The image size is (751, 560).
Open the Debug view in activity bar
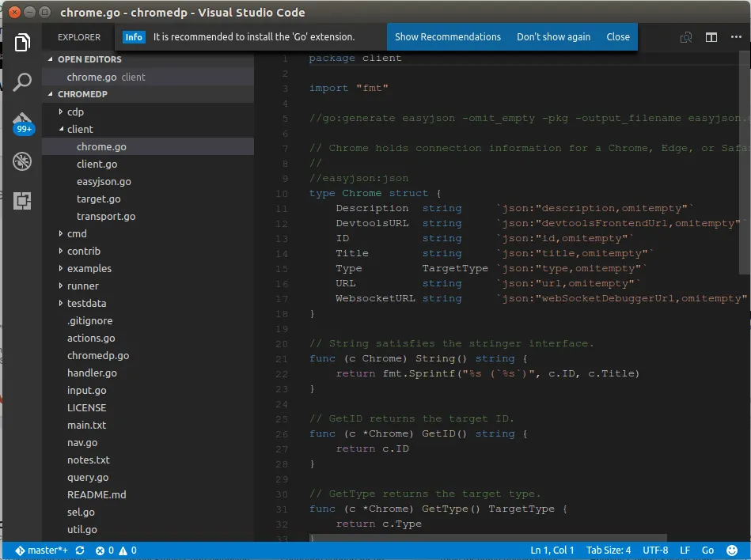click(x=22, y=162)
